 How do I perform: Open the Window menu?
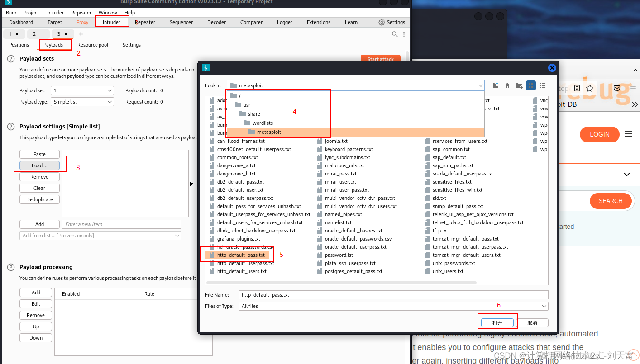pos(108,13)
